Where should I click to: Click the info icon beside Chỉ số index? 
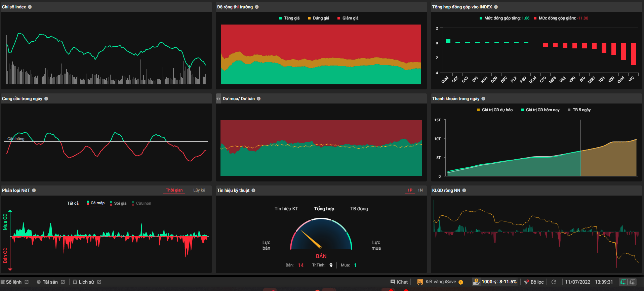pyautogui.click(x=30, y=7)
